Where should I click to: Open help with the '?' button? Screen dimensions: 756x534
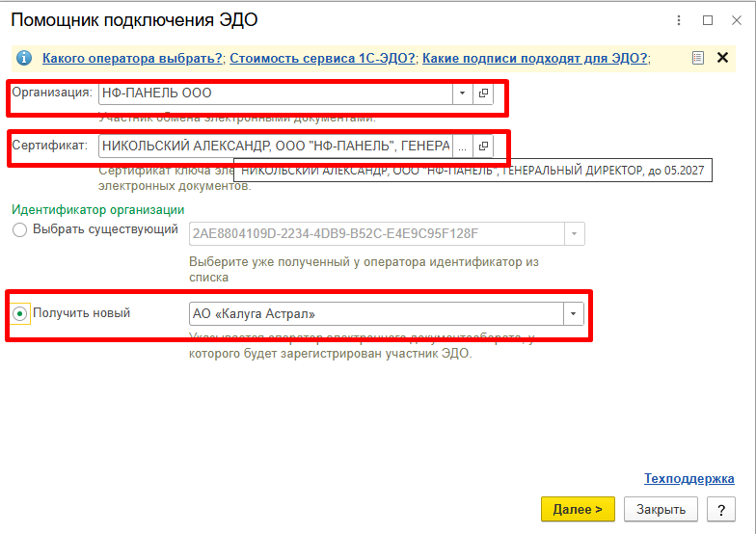(x=721, y=509)
